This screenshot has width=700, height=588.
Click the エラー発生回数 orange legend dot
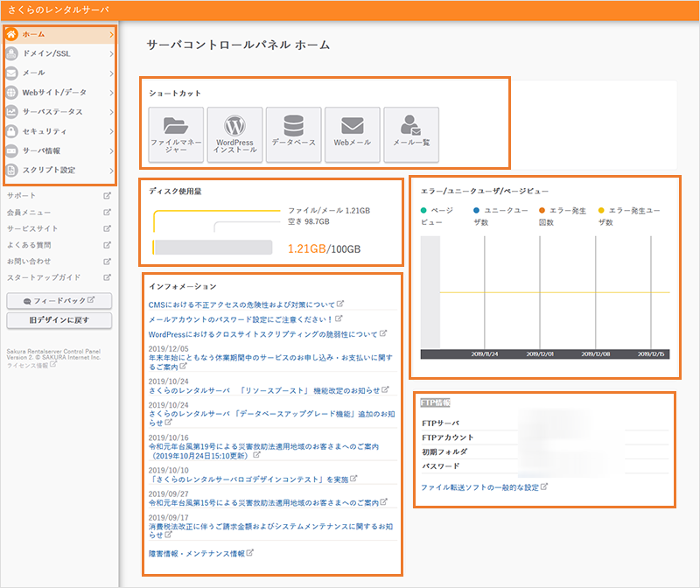[x=542, y=211]
